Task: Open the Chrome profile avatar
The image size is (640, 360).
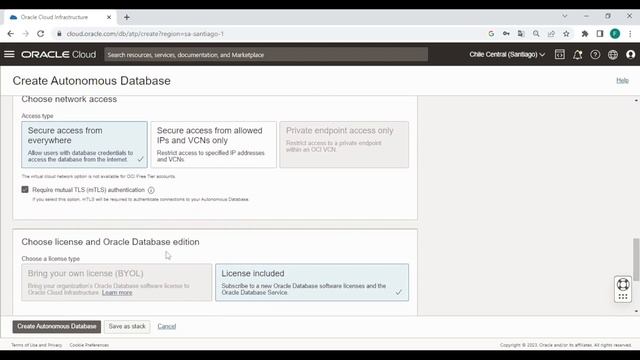Action: tap(615, 34)
